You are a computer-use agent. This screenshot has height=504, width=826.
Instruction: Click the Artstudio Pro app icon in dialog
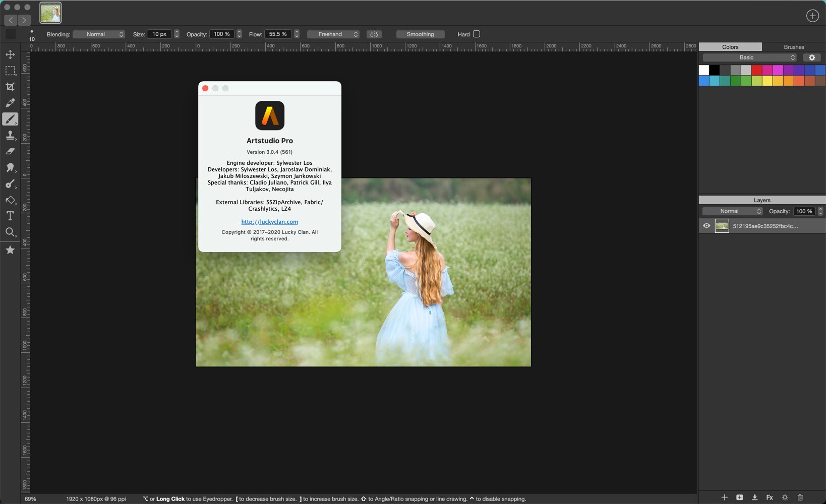coord(270,115)
